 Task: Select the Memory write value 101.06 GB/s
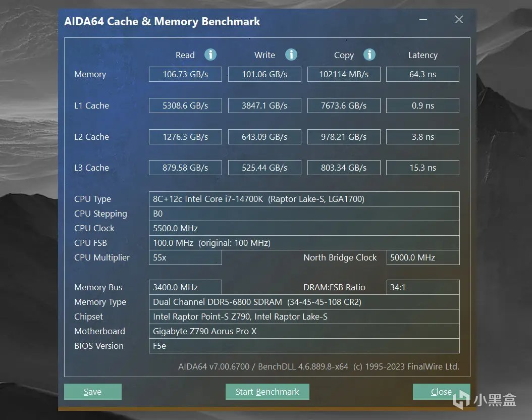click(x=264, y=74)
